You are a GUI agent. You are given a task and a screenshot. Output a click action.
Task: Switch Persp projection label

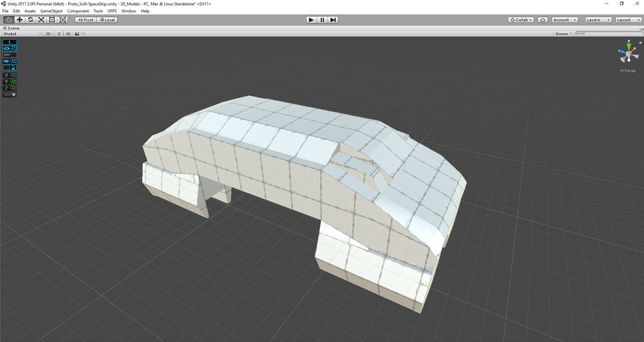628,71
